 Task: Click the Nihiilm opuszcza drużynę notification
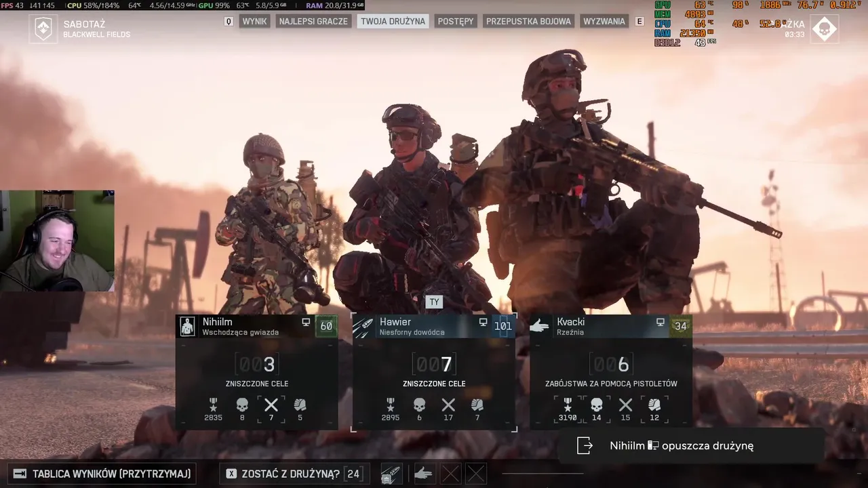point(691,446)
